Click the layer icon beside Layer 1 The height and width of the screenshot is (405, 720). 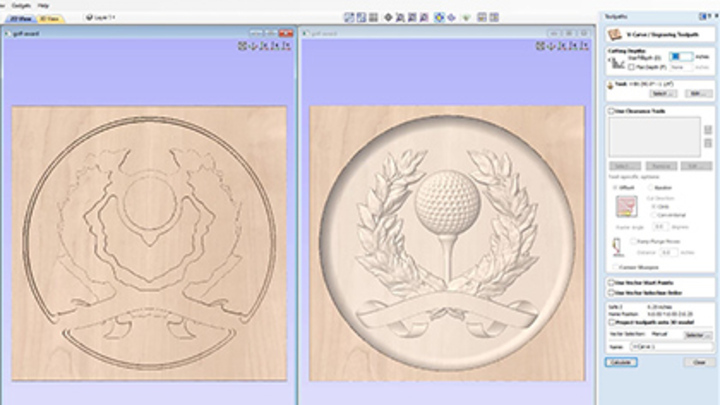coord(89,17)
